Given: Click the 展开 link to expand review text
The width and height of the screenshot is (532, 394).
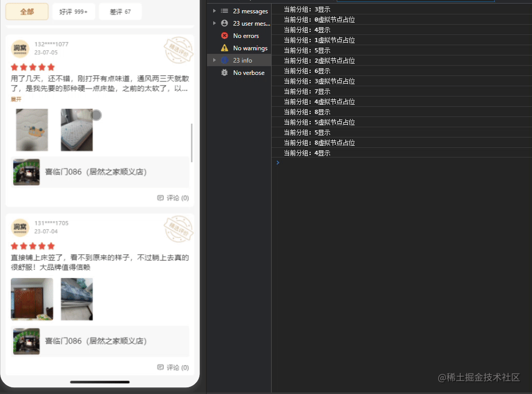Looking at the screenshot, I should point(16,99).
